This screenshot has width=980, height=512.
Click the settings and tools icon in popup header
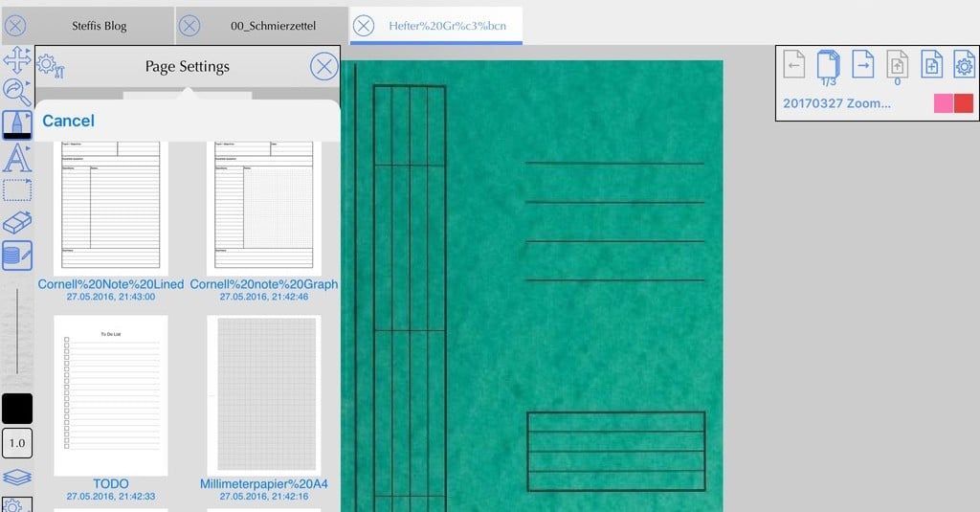tap(50, 66)
